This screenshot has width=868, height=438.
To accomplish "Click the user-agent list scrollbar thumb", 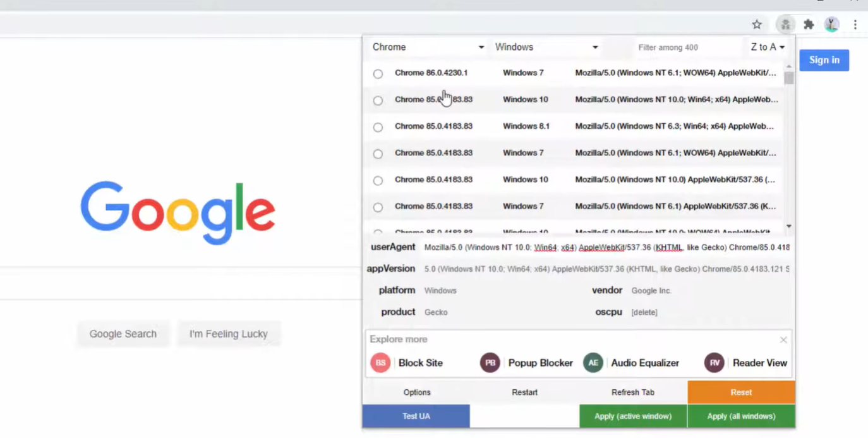I will 788,78.
